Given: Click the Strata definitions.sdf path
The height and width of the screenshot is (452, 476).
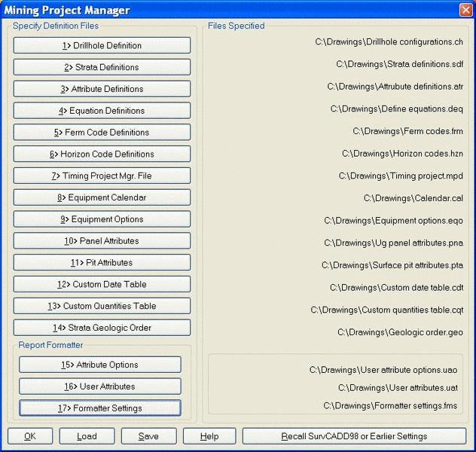Looking at the screenshot, I should pos(399,64).
